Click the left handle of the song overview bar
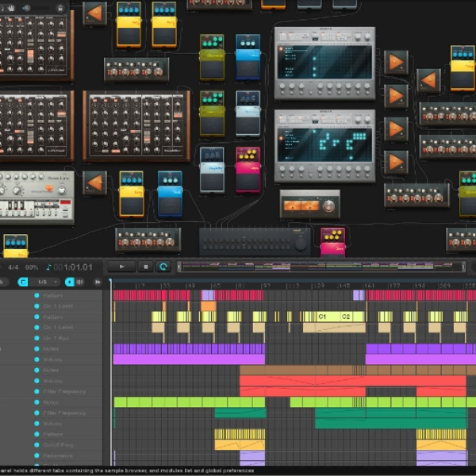Viewport: 476px width, 476px height. coord(179,267)
